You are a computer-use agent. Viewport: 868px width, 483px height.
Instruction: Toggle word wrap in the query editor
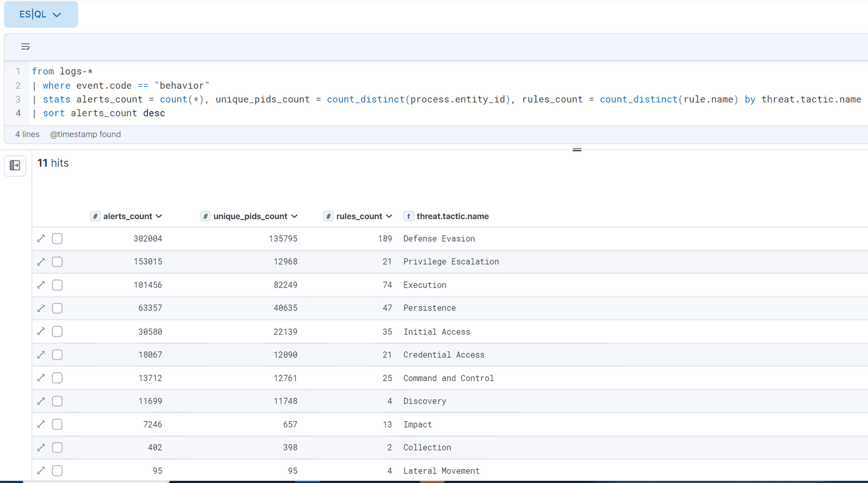(x=25, y=46)
